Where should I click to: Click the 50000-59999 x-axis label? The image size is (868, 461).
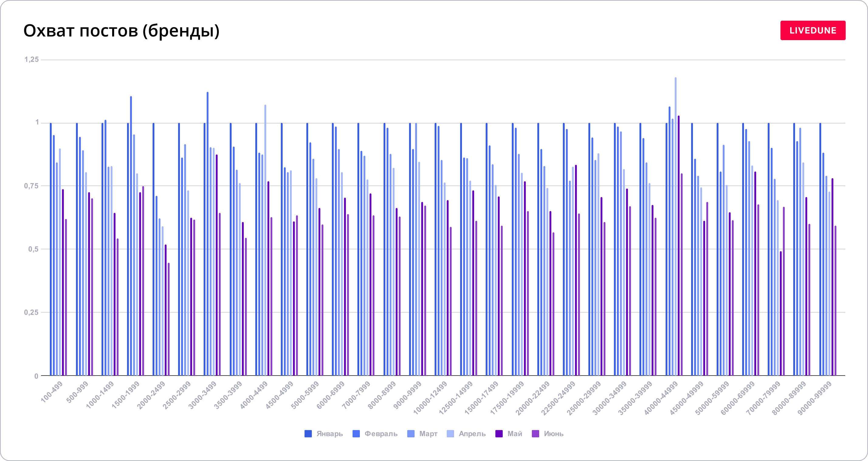tap(712, 398)
